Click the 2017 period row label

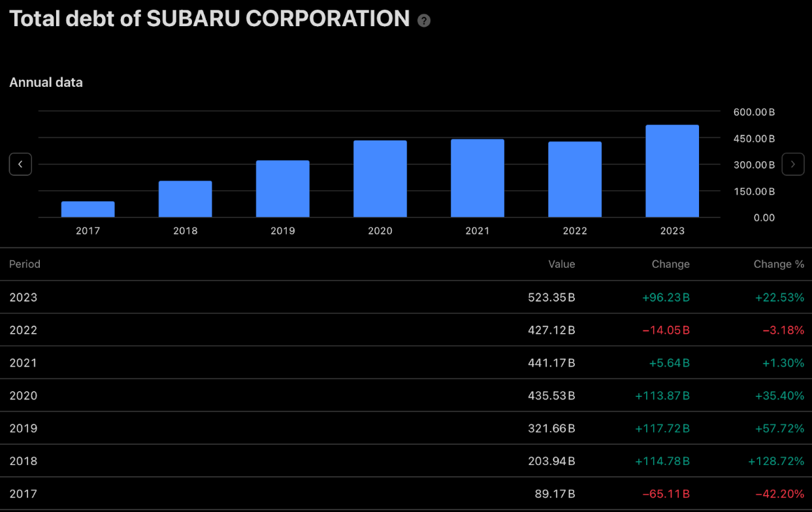pyautogui.click(x=24, y=494)
